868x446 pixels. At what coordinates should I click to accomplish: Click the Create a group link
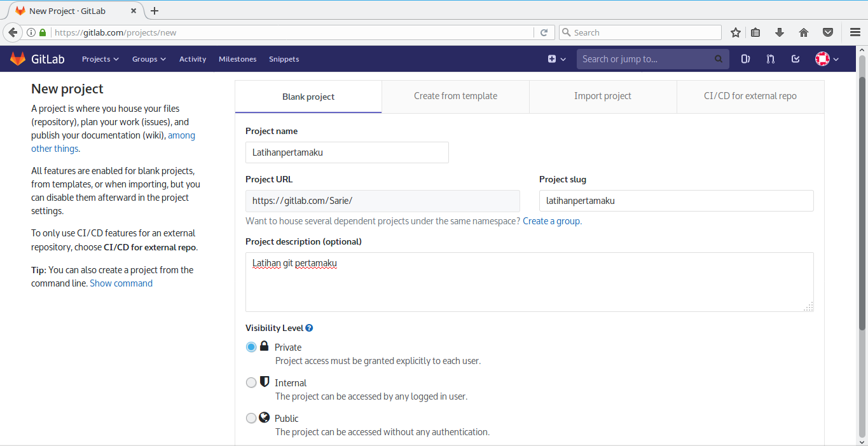552,221
